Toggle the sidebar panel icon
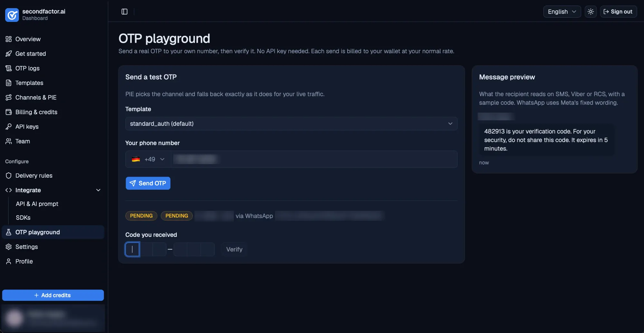Image resolution: width=644 pixels, height=333 pixels. [124, 12]
